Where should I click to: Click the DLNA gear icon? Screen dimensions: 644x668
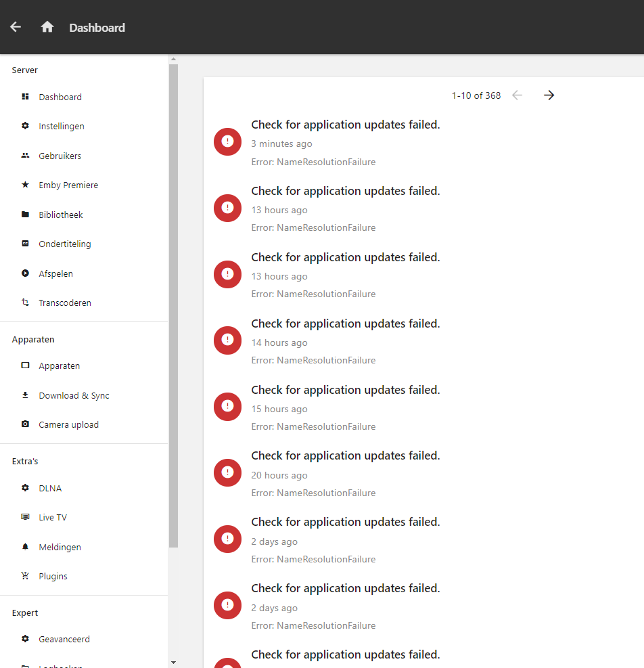[25, 488]
